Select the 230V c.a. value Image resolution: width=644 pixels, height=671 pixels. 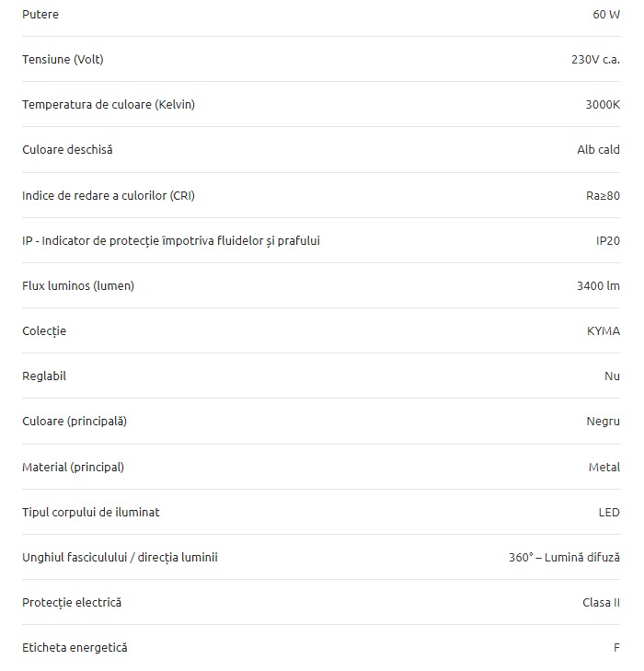coord(595,59)
